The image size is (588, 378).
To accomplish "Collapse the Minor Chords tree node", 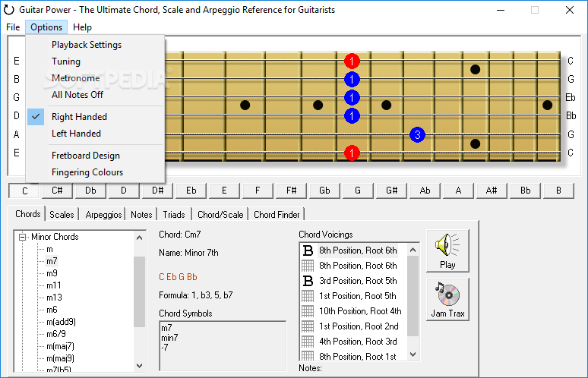I will point(23,237).
